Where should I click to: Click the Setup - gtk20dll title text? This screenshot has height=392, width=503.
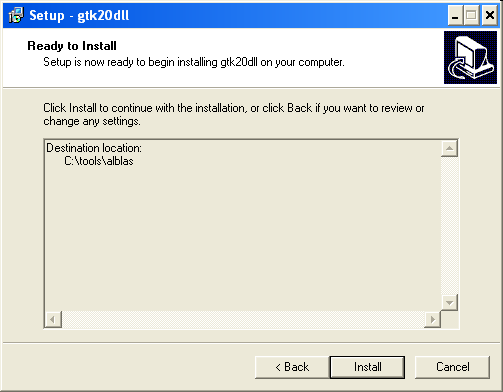tap(79, 16)
